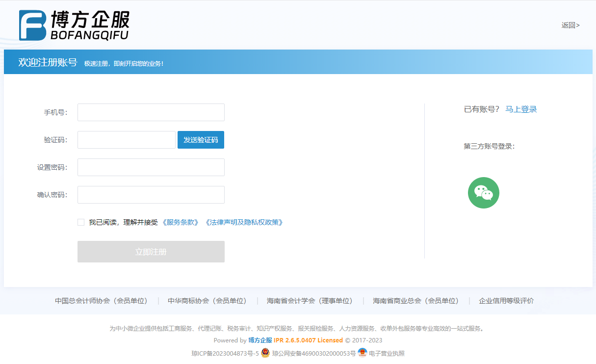Click 中华商标协会 membership link
Viewport: 596px width, 364px height.
click(x=207, y=301)
